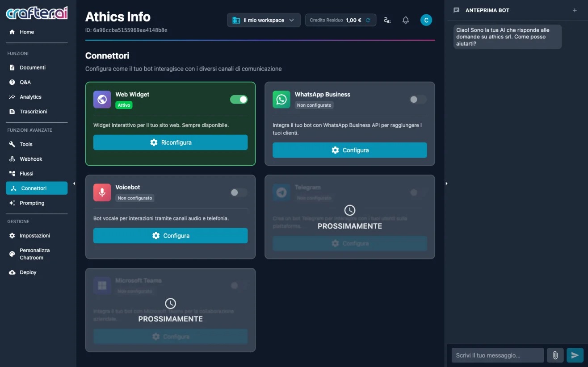Viewport: 588px width, 367px height.
Task: Click WhatsApp's Non configurato badge
Action: click(314, 105)
